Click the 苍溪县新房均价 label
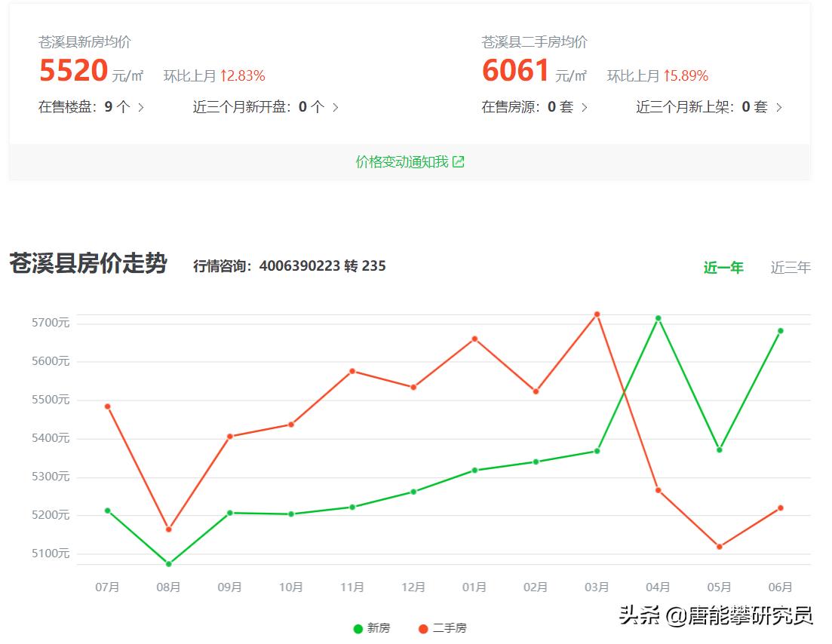The image size is (832, 644). (x=84, y=42)
